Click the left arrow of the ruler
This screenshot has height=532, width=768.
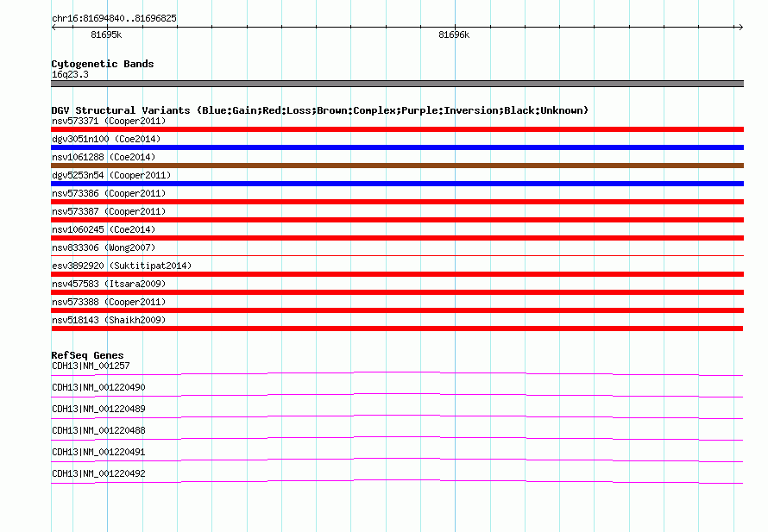(54, 27)
